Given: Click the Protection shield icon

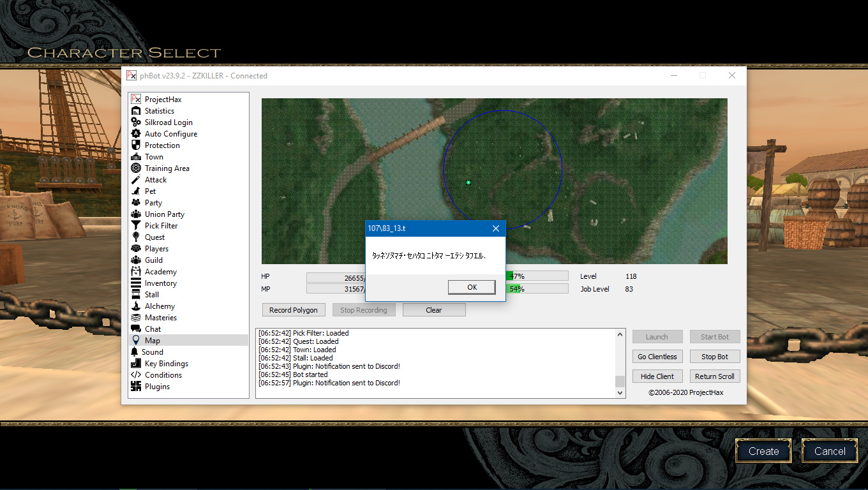Looking at the screenshot, I should (136, 145).
